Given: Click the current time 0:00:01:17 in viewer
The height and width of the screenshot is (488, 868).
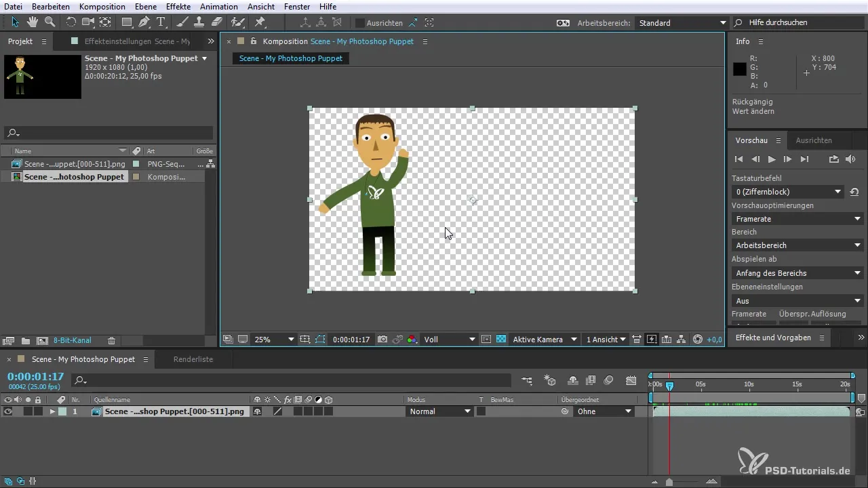Looking at the screenshot, I should tap(351, 340).
